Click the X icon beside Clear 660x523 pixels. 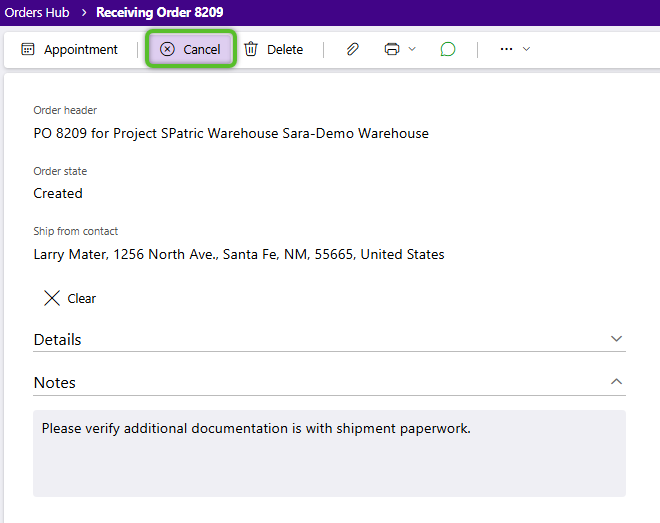pos(52,298)
